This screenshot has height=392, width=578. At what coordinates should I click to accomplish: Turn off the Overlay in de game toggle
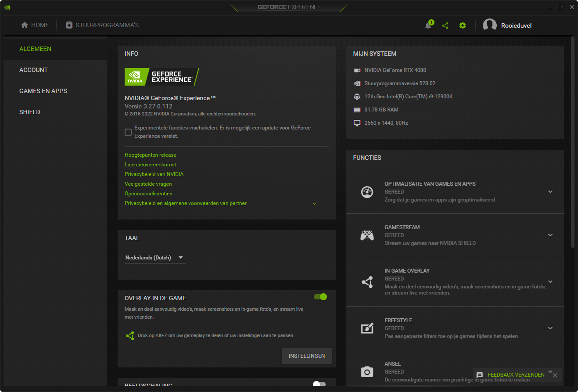tap(320, 297)
